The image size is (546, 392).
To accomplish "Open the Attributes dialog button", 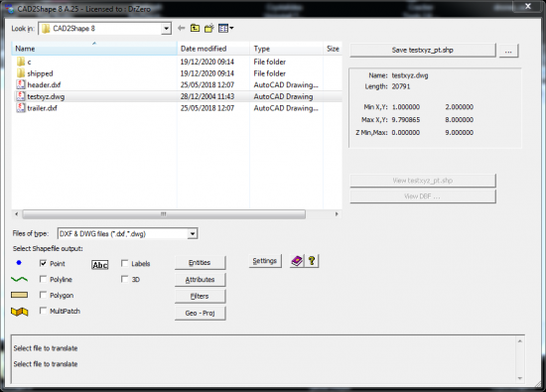I will click(x=200, y=280).
